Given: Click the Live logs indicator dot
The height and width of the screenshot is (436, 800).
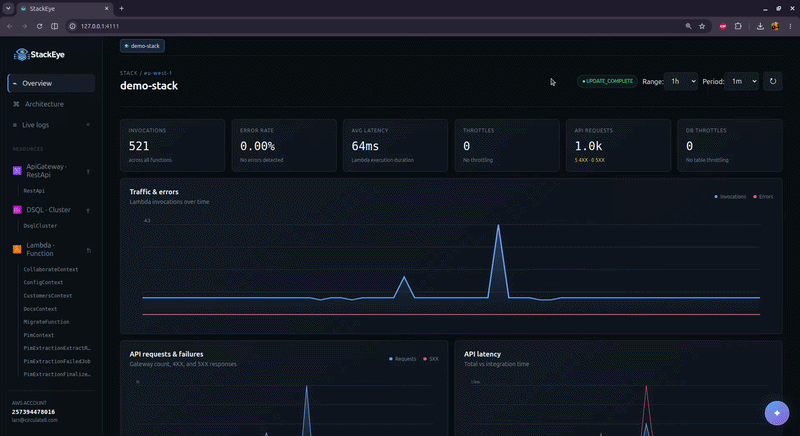Looking at the screenshot, I should click(88, 125).
